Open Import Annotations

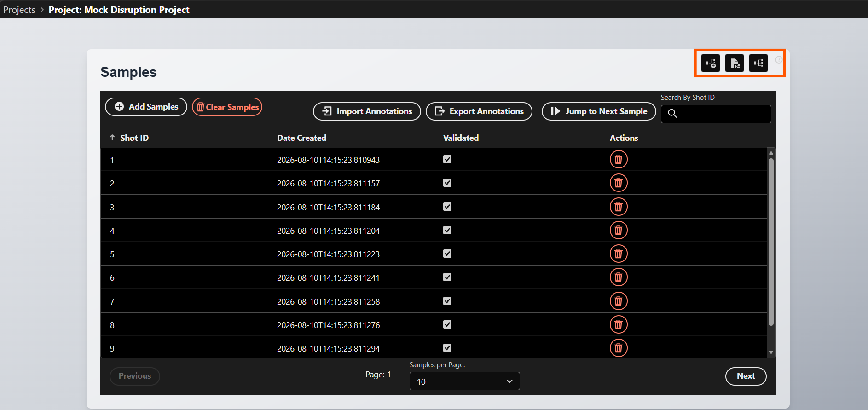pos(367,111)
